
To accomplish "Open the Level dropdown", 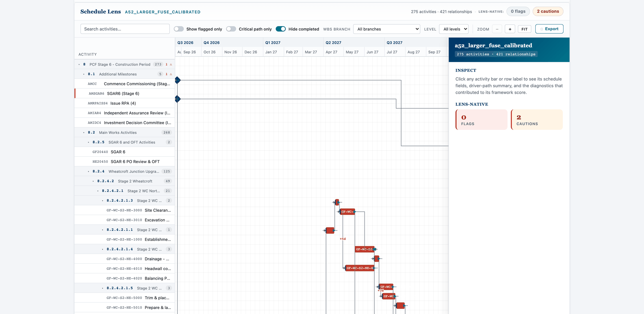I will click(454, 29).
